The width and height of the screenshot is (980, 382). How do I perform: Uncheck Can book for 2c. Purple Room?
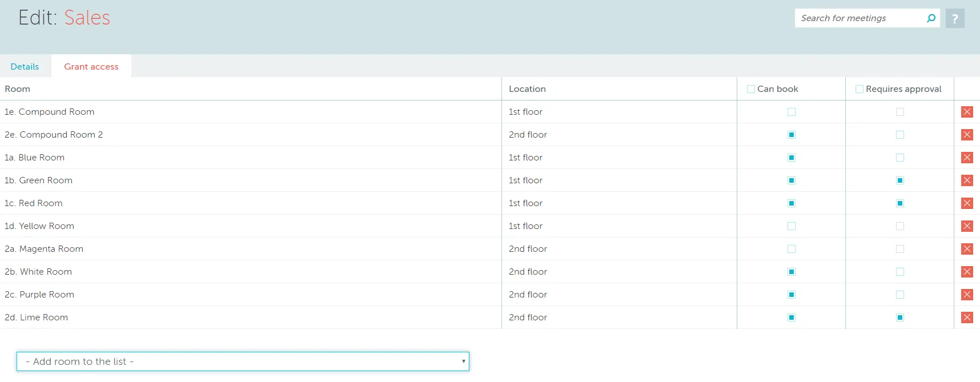792,295
